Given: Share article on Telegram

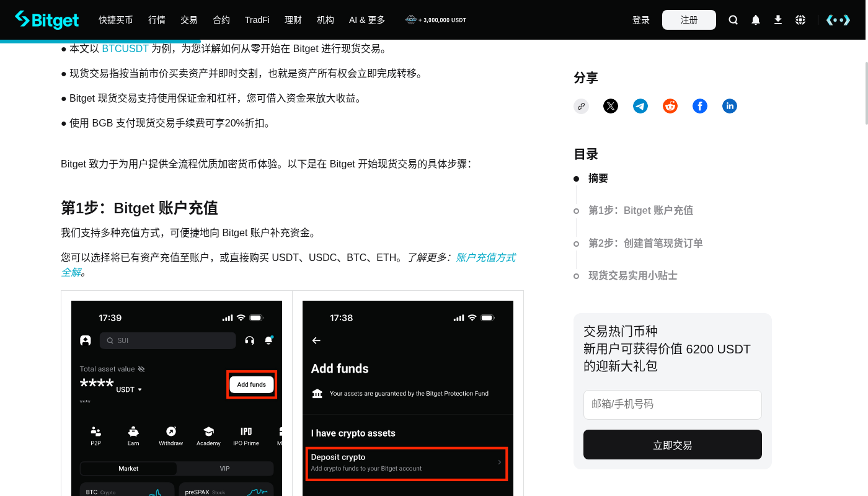Looking at the screenshot, I should pos(640,106).
